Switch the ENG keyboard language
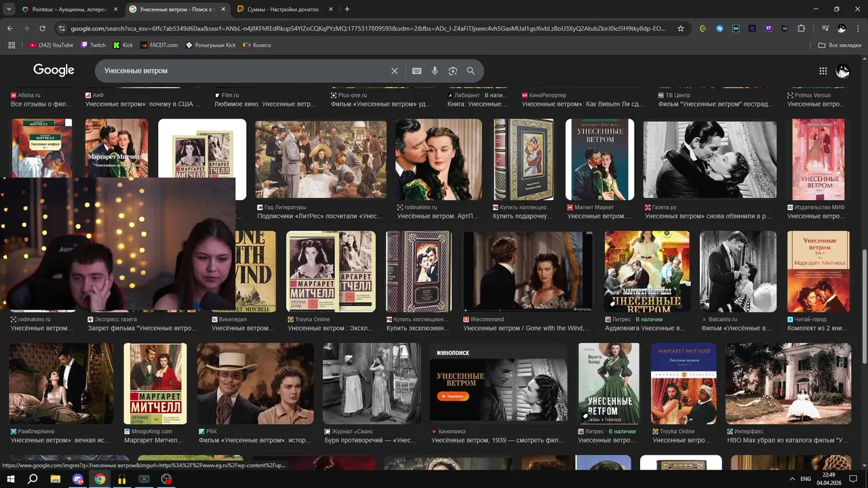 pyautogui.click(x=806, y=479)
